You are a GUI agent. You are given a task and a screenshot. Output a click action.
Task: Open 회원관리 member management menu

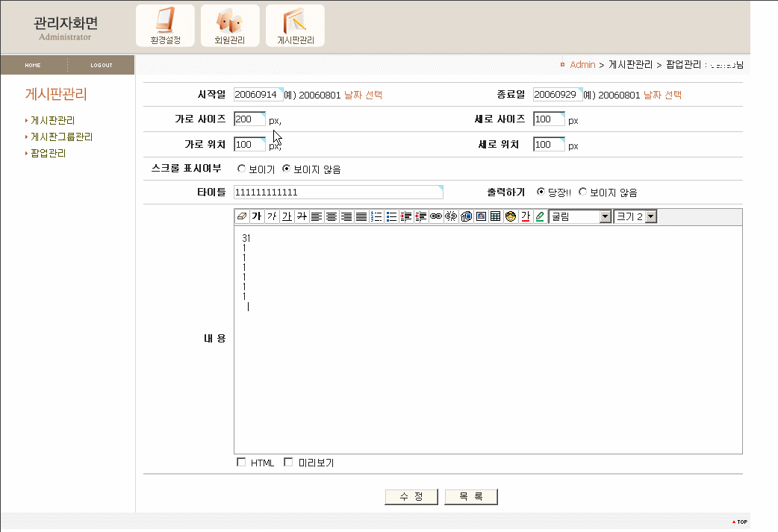click(x=230, y=26)
